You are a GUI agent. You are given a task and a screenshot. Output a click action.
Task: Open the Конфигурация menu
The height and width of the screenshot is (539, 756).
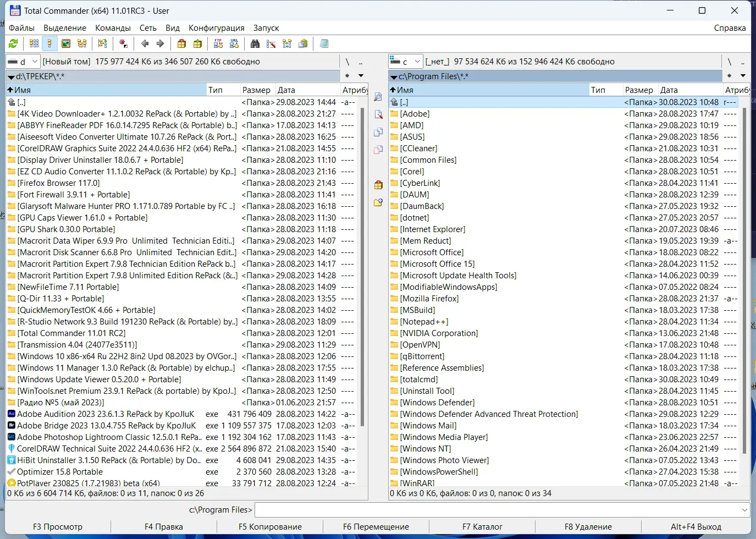click(x=217, y=28)
